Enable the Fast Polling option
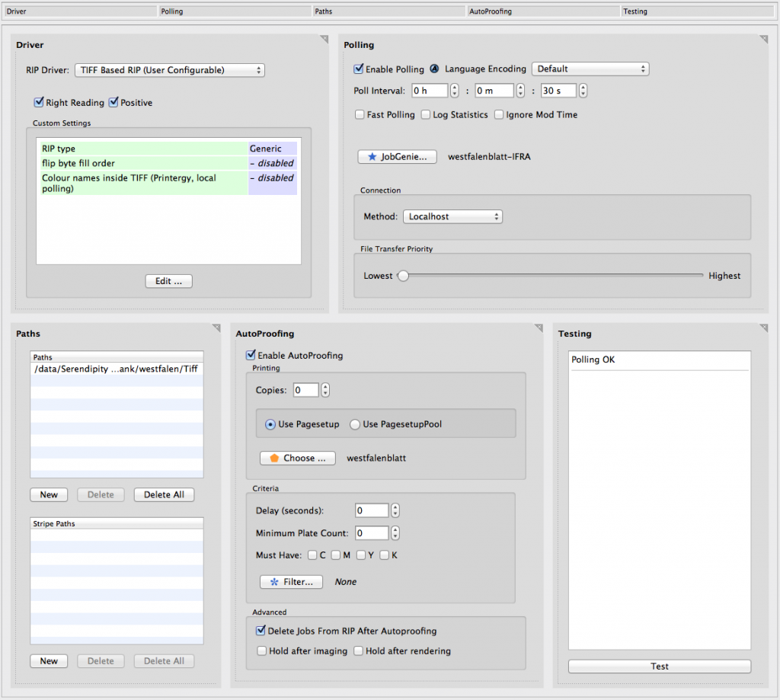This screenshot has width=780, height=700. tap(359, 114)
